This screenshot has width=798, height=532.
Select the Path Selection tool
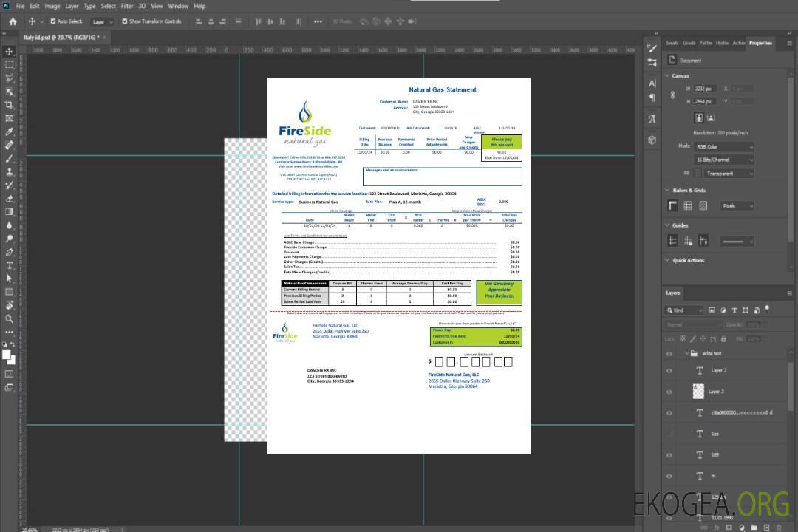pos(9,279)
